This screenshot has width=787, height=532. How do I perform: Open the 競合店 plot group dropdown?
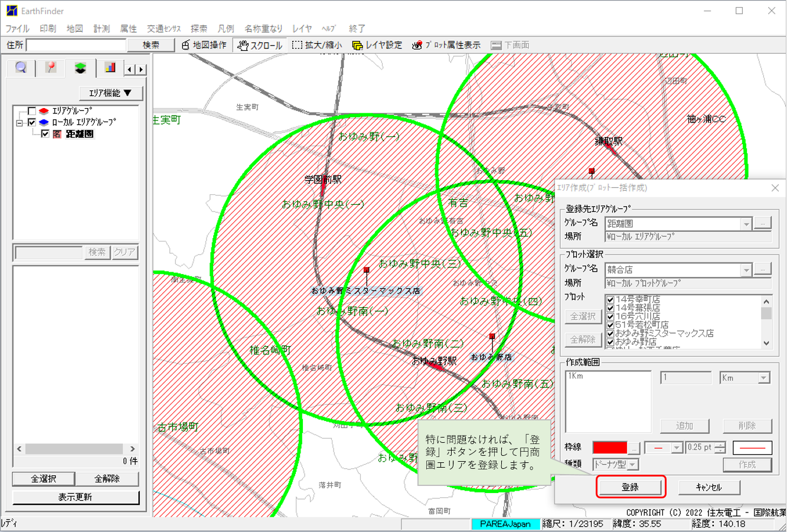click(746, 270)
